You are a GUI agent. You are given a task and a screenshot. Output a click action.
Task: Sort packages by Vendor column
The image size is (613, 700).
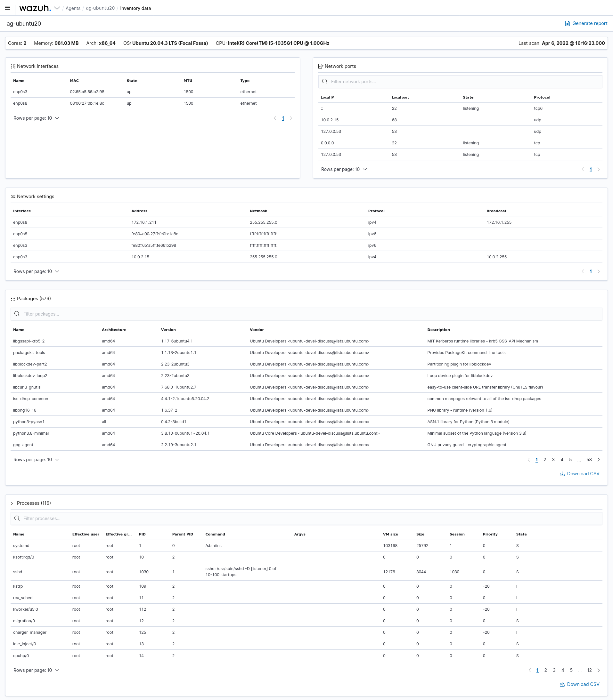coord(257,329)
